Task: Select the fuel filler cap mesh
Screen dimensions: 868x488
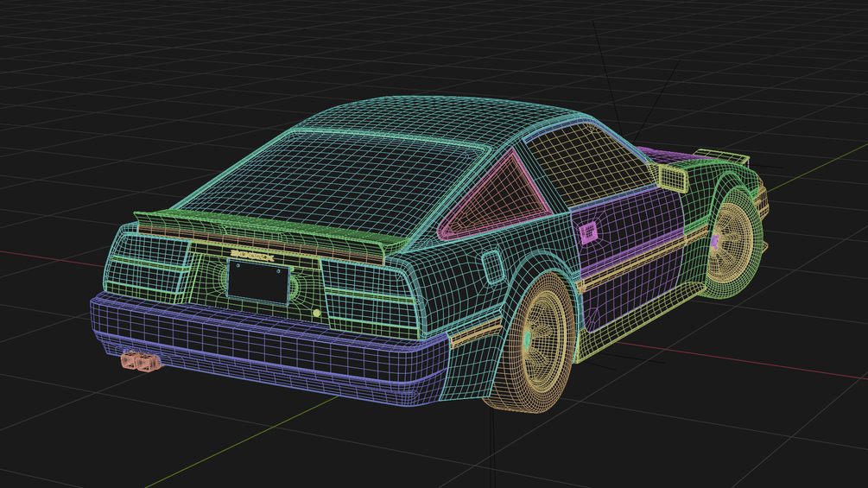Action: coord(493,267)
